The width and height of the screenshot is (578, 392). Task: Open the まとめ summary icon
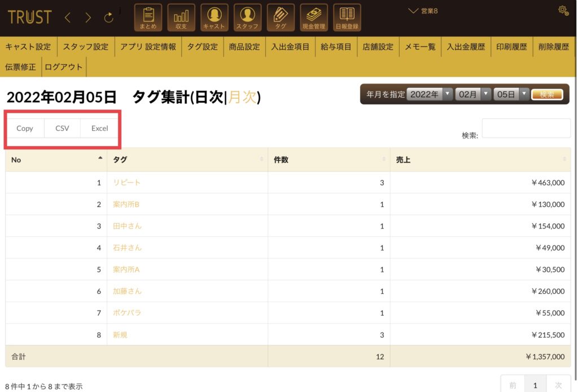tap(148, 17)
